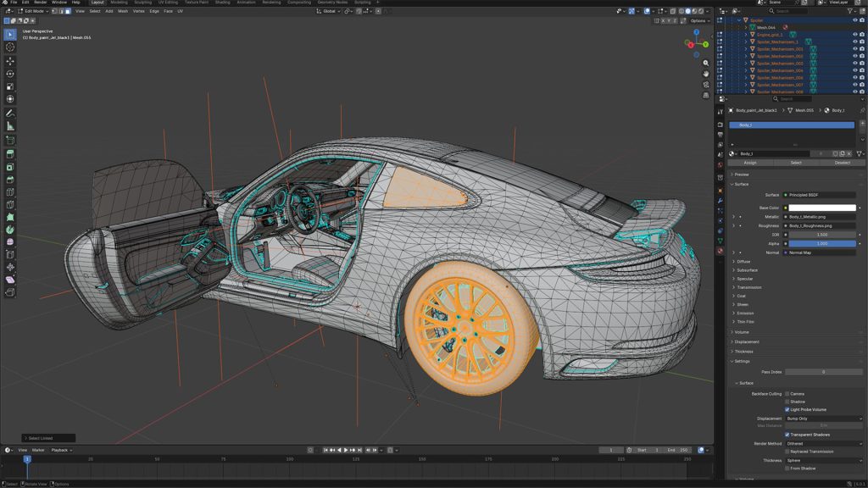Enable From Shadow checkbox
This screenshot has width=868, height=488.
tap(787, 469)
